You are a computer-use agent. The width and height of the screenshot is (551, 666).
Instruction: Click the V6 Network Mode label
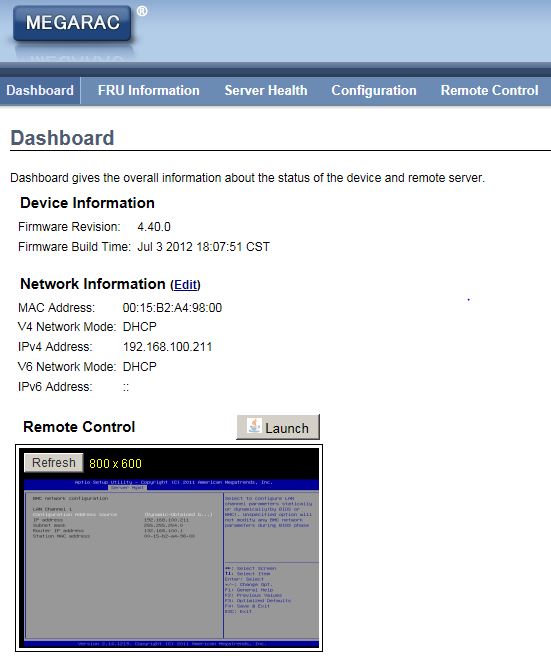click(67, 367)
